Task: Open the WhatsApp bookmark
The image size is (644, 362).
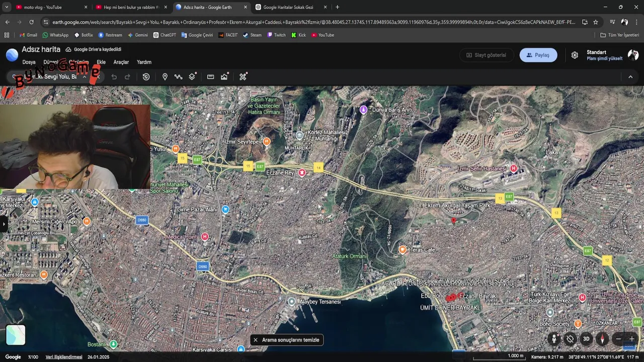Action: pyautogui.click(x=55, y=35)
